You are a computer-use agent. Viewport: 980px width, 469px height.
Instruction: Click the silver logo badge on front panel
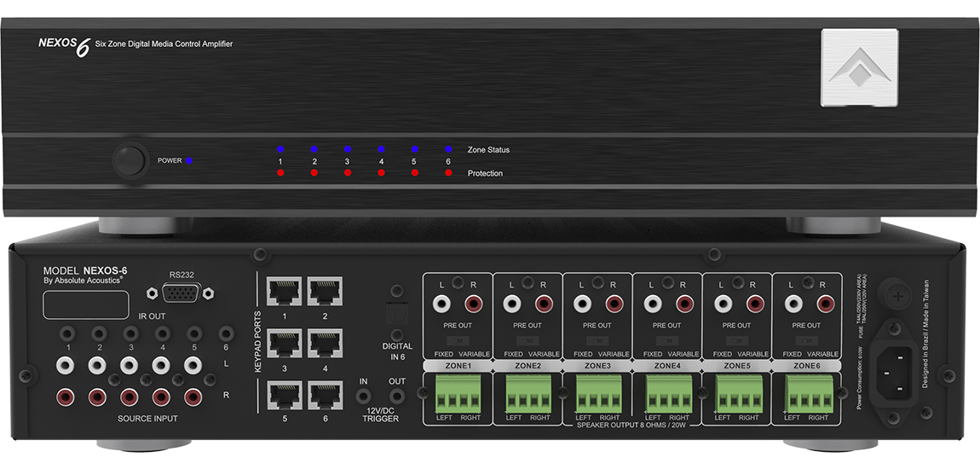(860, 67)
